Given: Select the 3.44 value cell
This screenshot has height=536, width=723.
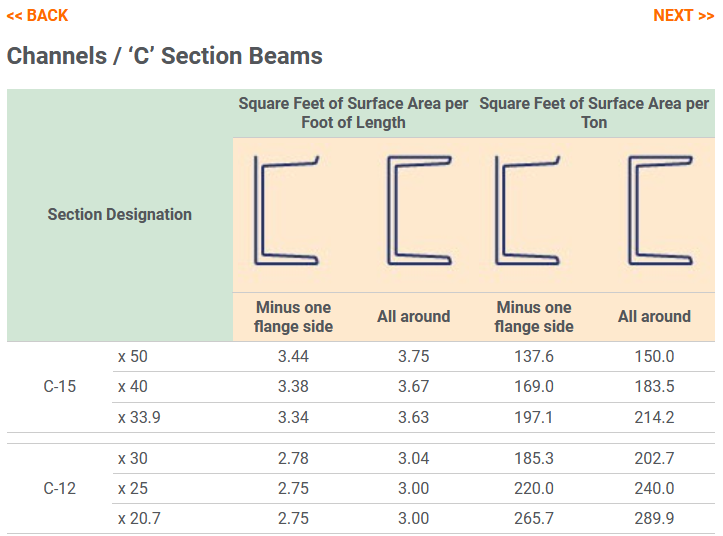Looking at the screenshot, I should click(x=293, y=356).
